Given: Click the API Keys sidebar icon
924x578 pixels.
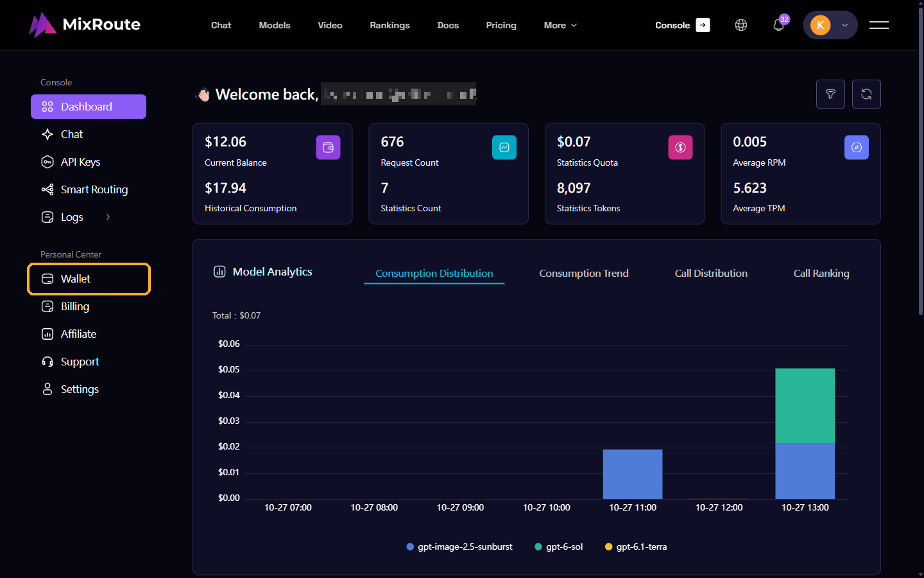Looking at the screenshot, I should coord(47,162).
